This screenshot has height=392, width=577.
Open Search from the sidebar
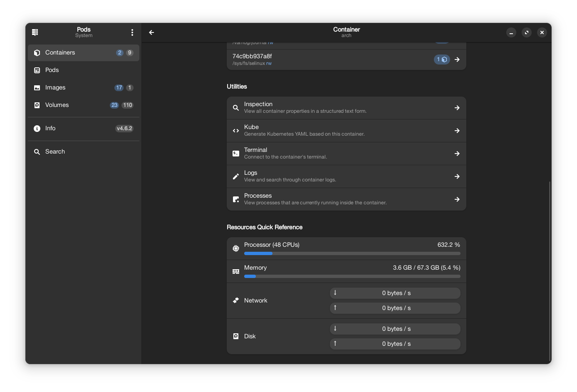[84, 152]
